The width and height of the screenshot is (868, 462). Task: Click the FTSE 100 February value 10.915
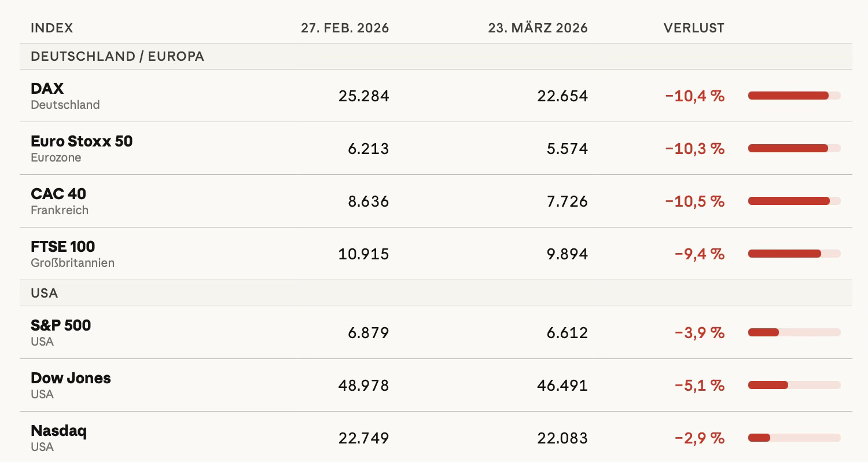pyautogui.click(x=363, y=254)
